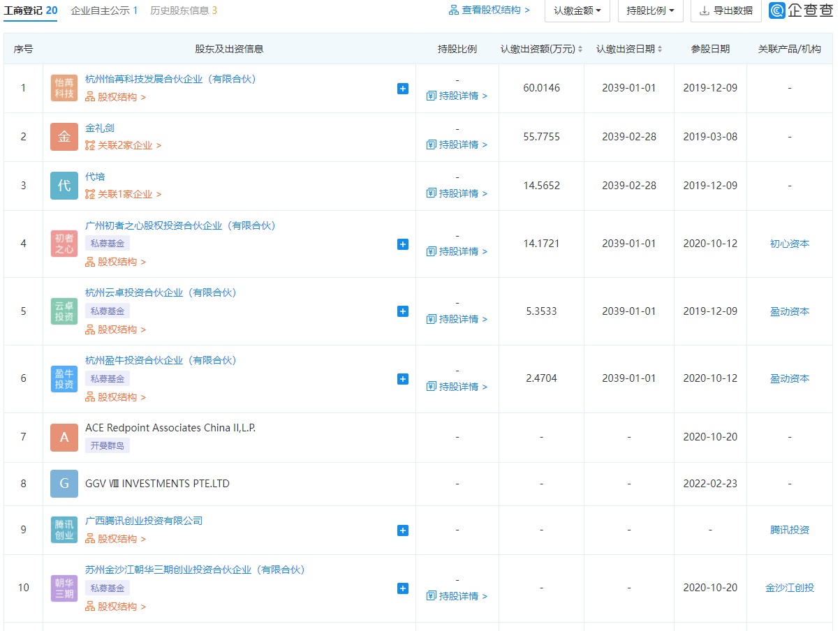Open the 查看股权结构 link
This screenshot has height=631, width=840.
(489, 10)
